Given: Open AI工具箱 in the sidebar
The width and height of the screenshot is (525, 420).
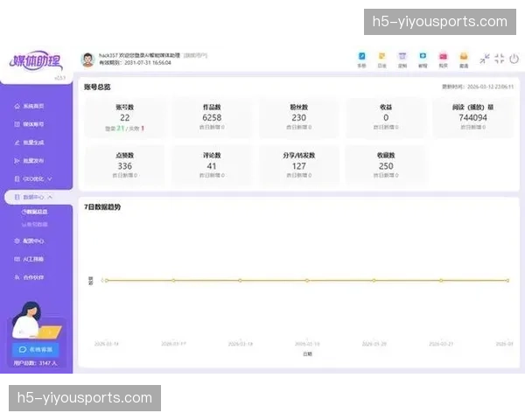Looking at the screenshot, I should pyautogui.click(x=33, y=259).
